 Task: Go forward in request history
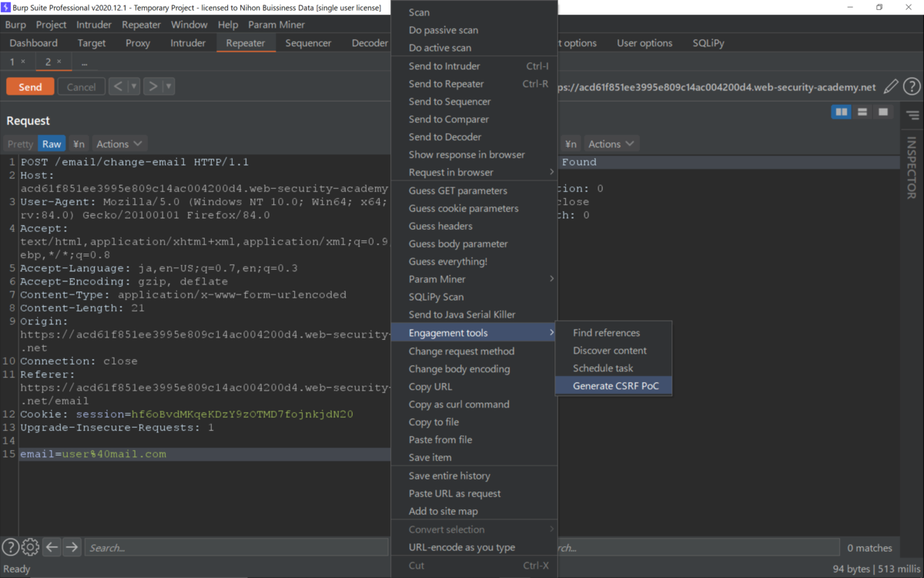[152, 86]
